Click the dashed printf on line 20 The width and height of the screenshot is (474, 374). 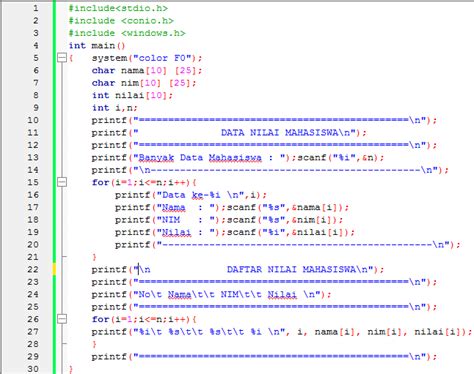[288, 245]
